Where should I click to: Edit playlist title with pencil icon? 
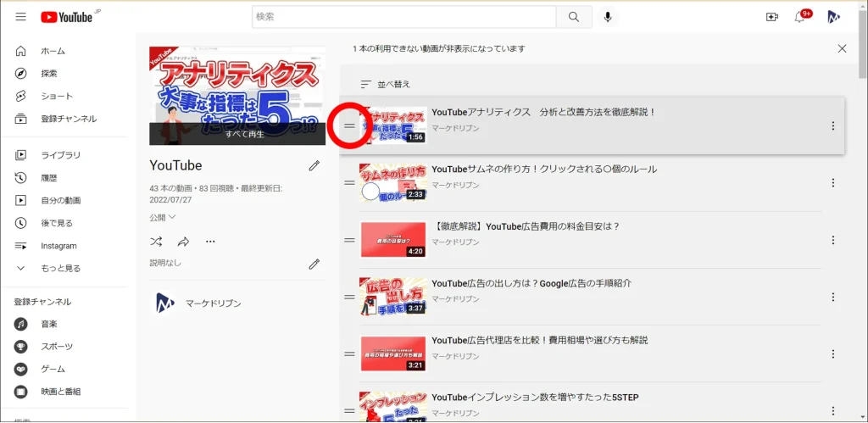click(x=314, y=165)
